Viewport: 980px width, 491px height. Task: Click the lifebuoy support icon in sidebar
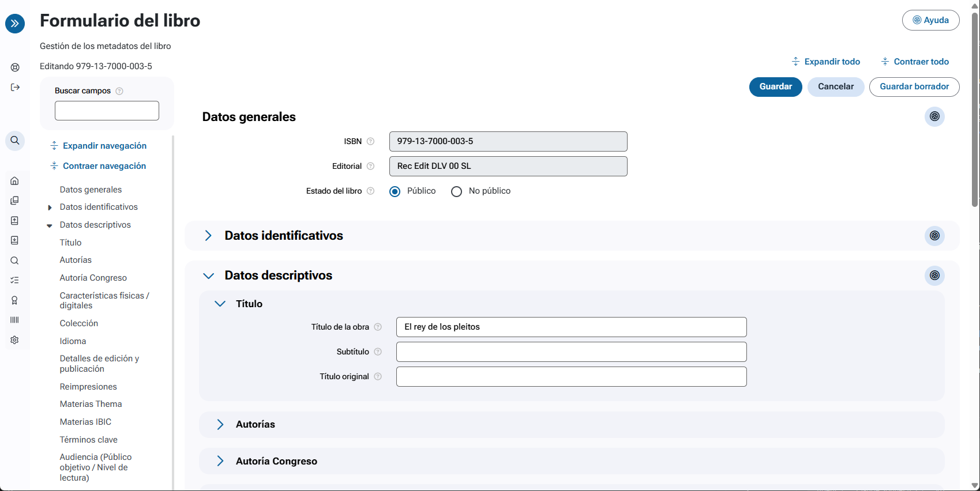pos(15,67)
